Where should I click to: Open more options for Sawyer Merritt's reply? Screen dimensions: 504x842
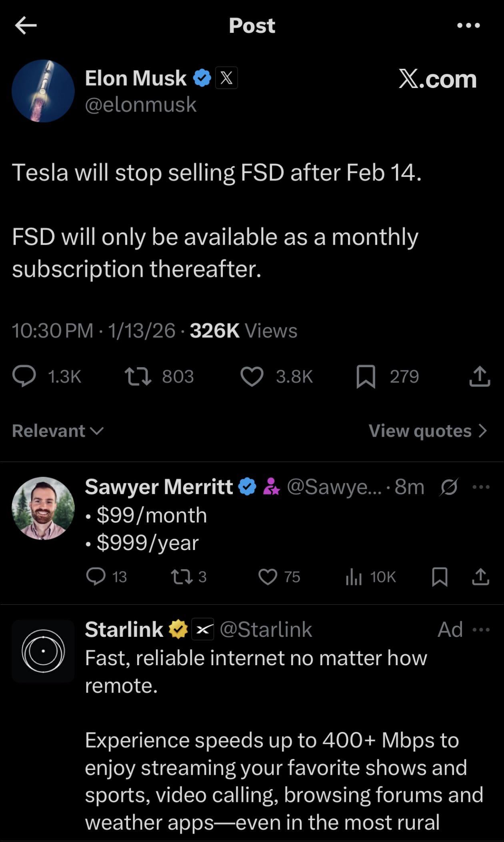click(481, 487)
